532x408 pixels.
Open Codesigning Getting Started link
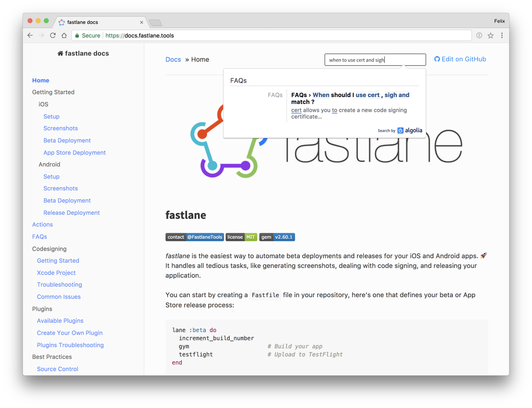click(x=58, y=261)
